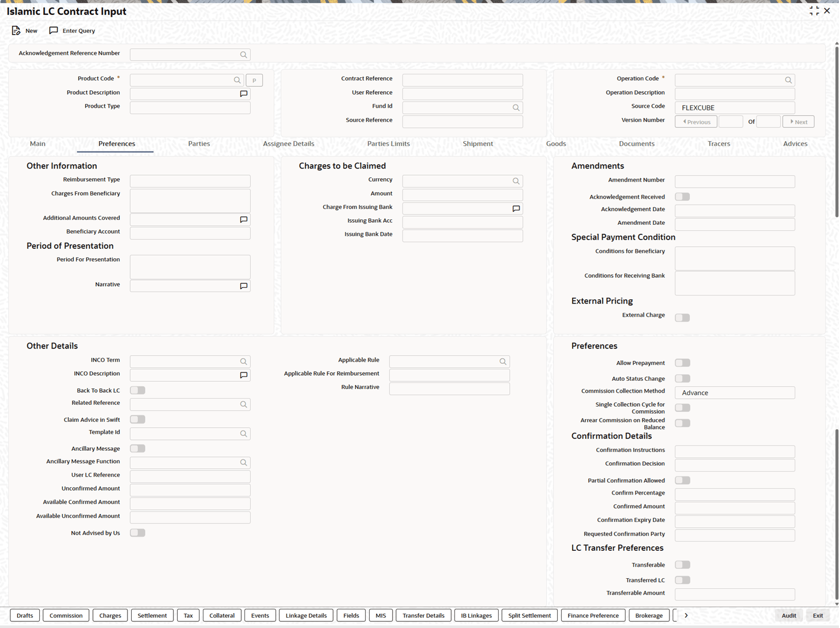Toggle Arrear Commission on Reduced Balance
The width and height of the screenshot is (840, 628).
point(682,423)
